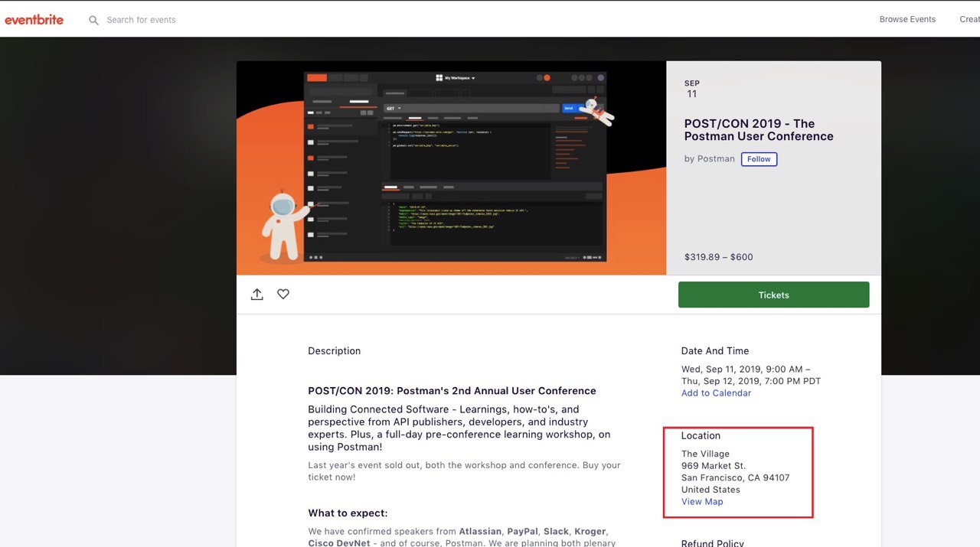Like the event with heart icon

pos(283,294)
